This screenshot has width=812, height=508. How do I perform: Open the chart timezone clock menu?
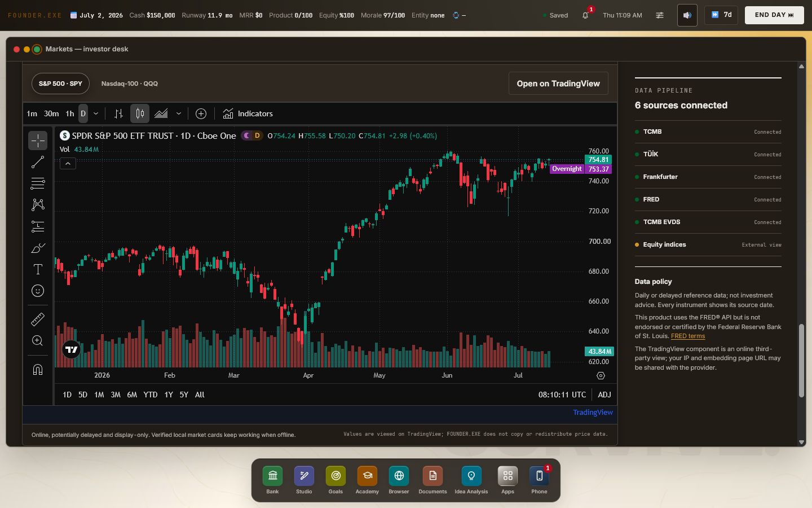pyautogui.click(x=562, y=395)
